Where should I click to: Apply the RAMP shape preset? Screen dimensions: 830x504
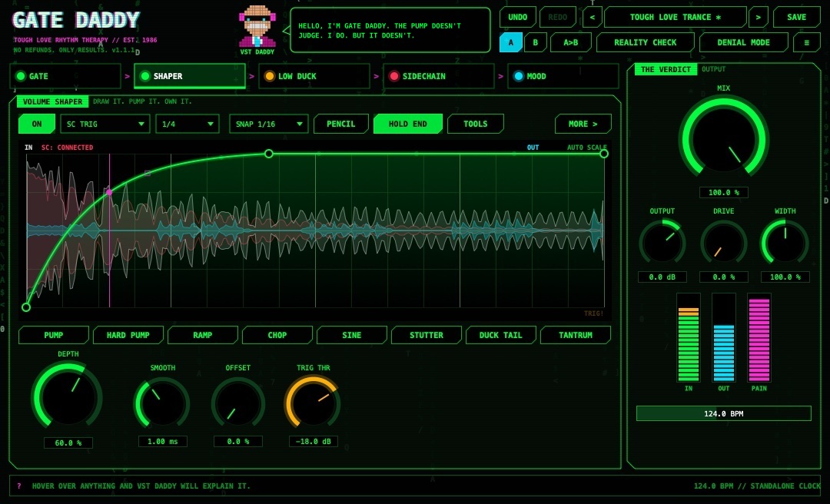(x=203, y=335)
